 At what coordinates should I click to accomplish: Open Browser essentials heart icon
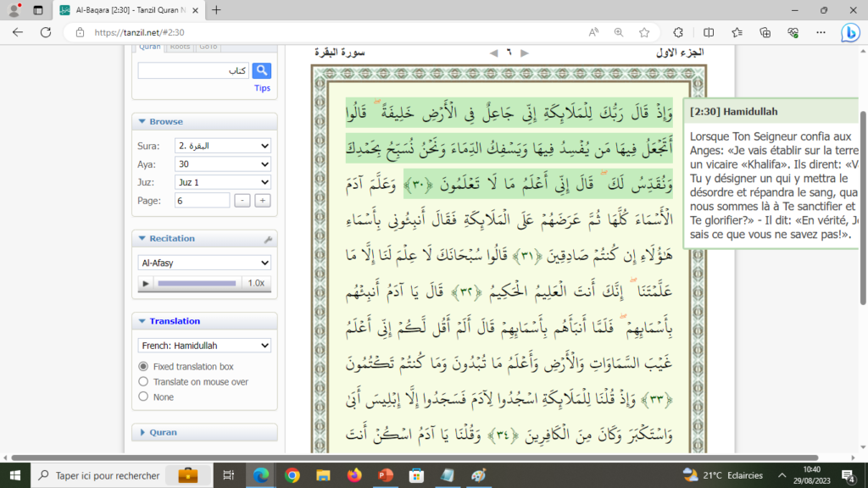tap(793, 33)
